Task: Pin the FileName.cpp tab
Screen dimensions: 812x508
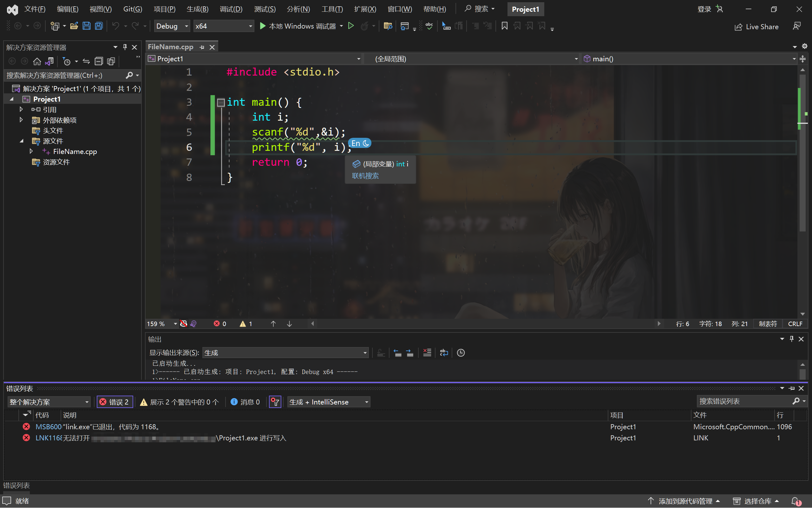Action: [x=202, y=47]
